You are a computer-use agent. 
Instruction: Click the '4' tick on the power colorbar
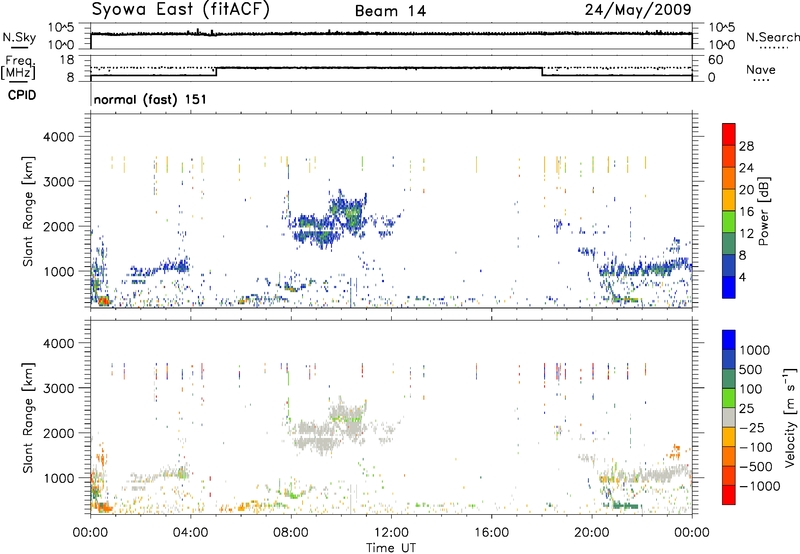[743, 277]
